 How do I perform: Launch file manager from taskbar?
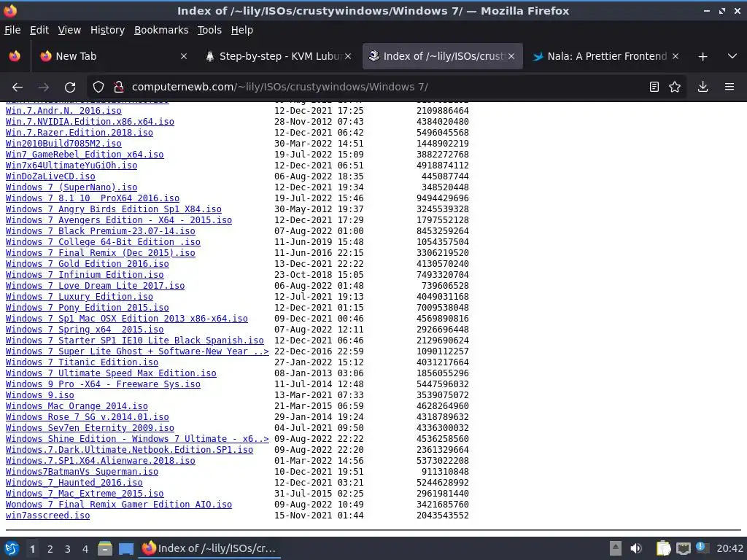[x=105, y=548]
